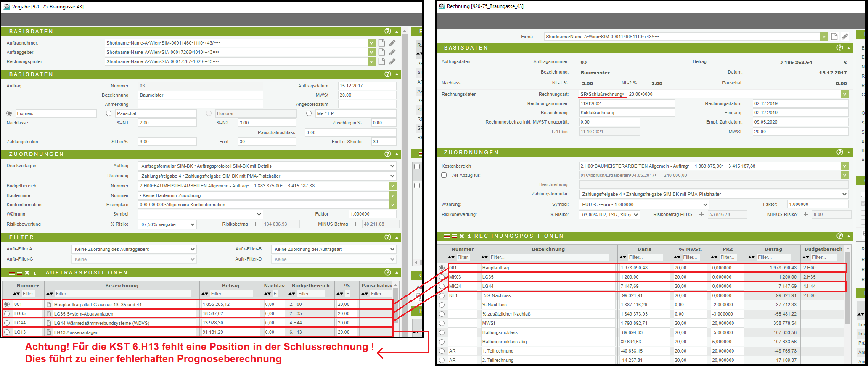
Task: Click the X delete icon in Auftragspositionen header
Action: point(27,273)
